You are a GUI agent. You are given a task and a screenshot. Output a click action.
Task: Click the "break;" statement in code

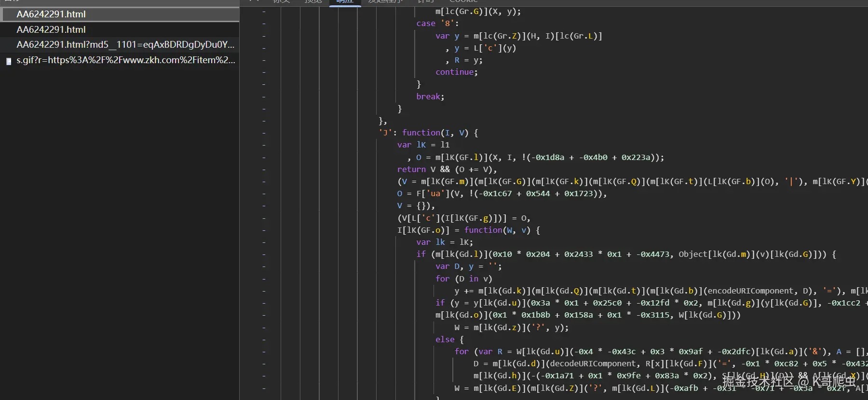point(430,97)
